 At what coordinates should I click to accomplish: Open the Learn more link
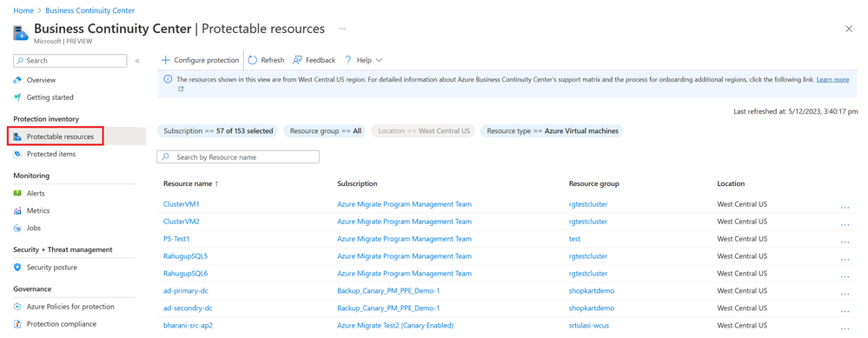pos(832,80)
